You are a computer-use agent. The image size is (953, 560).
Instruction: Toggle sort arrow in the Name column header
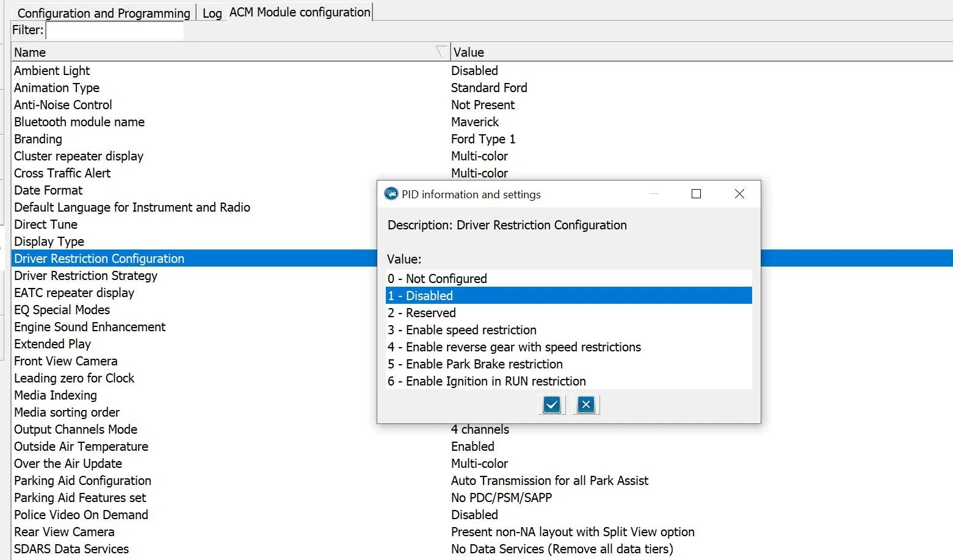coord(441,52)
